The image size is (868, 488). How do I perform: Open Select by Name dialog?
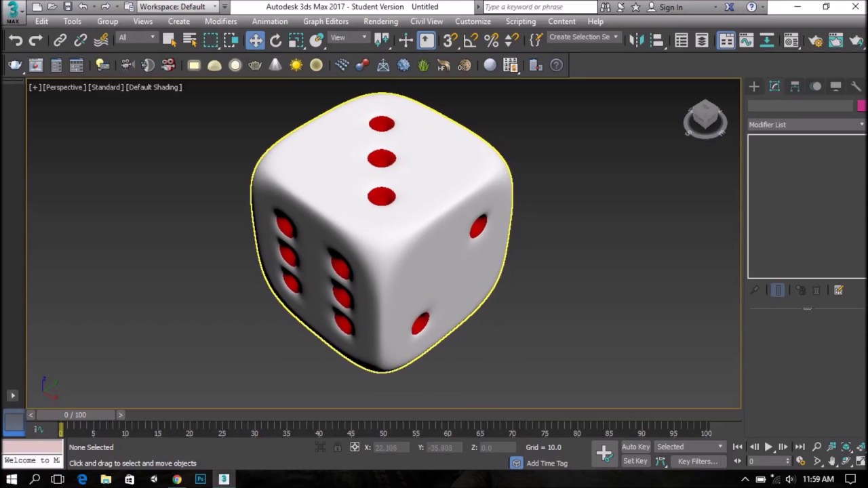pos(190,41)
